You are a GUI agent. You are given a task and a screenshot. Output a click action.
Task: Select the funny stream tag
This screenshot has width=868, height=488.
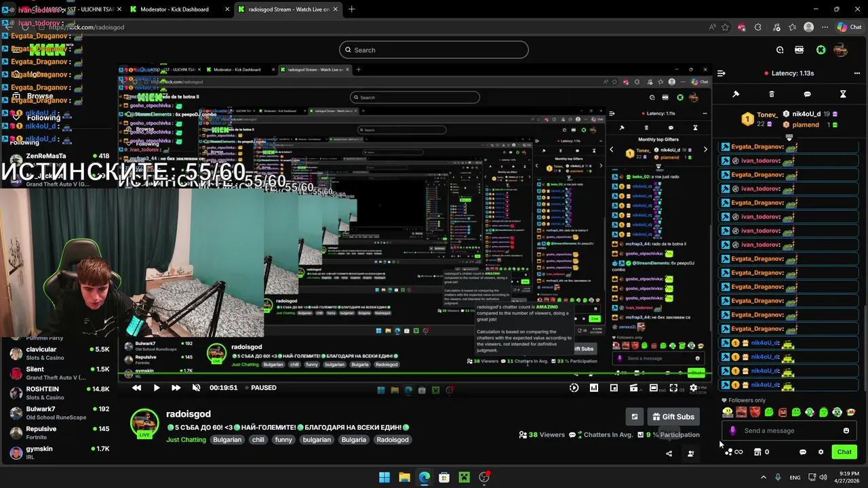pos(283,440)
